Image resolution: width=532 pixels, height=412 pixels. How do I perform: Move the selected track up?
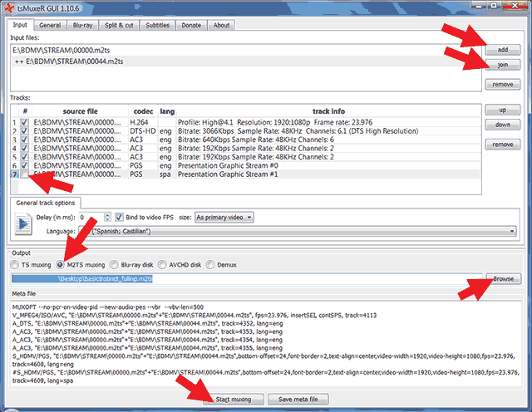502,110
